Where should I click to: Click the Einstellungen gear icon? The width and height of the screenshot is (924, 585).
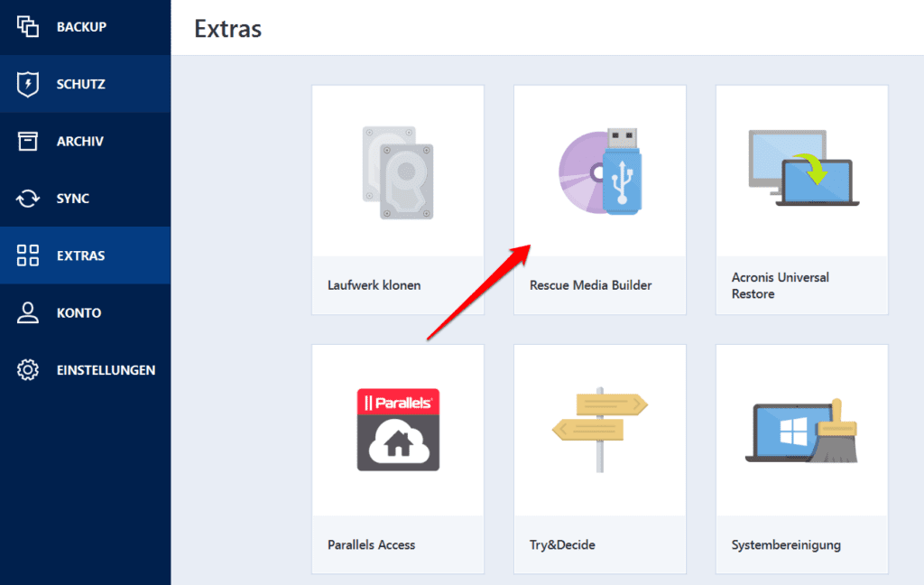click(28, 370)
